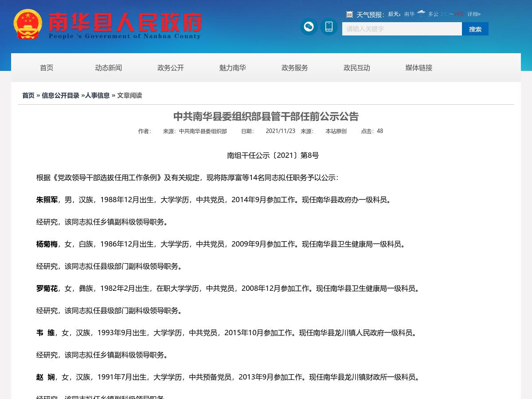The width and height of the screenshot is (532, 399).
Task: Select the 首页 menu item
Action: [x=47, y=68]
